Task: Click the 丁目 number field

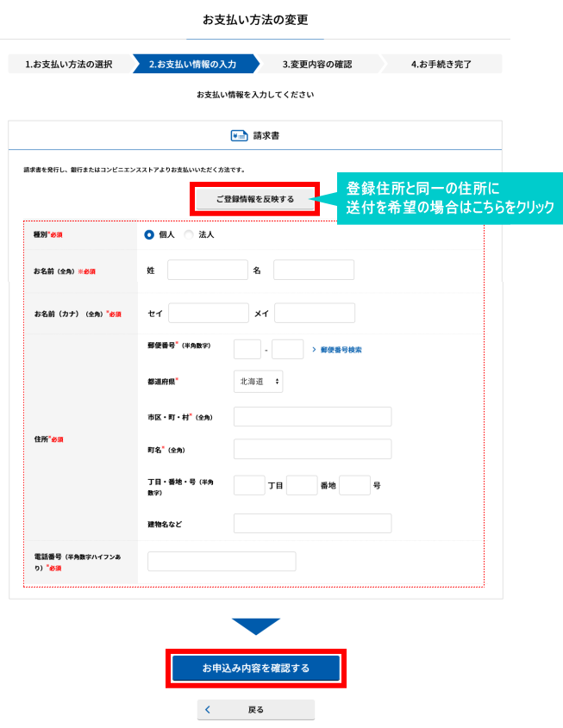Action: [x=249, y=485]
